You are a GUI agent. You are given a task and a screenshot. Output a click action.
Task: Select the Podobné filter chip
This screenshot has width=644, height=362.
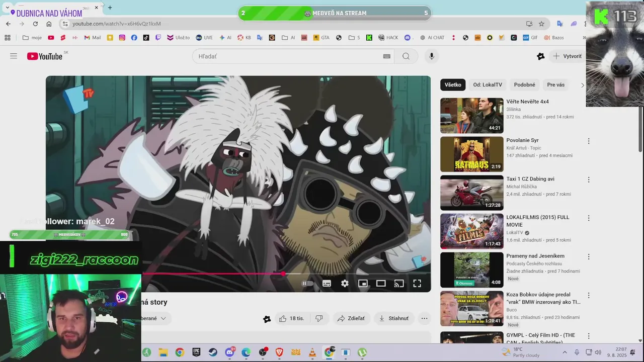(x=524, y=85)
